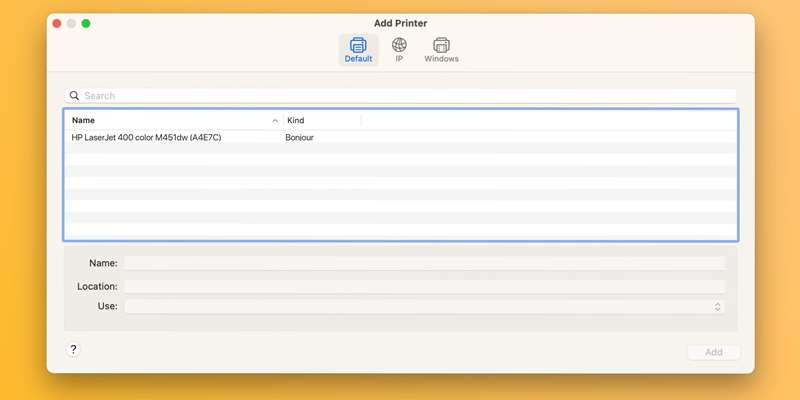
Task: Click the Bonjour kind cell
Action: point(299,137)
